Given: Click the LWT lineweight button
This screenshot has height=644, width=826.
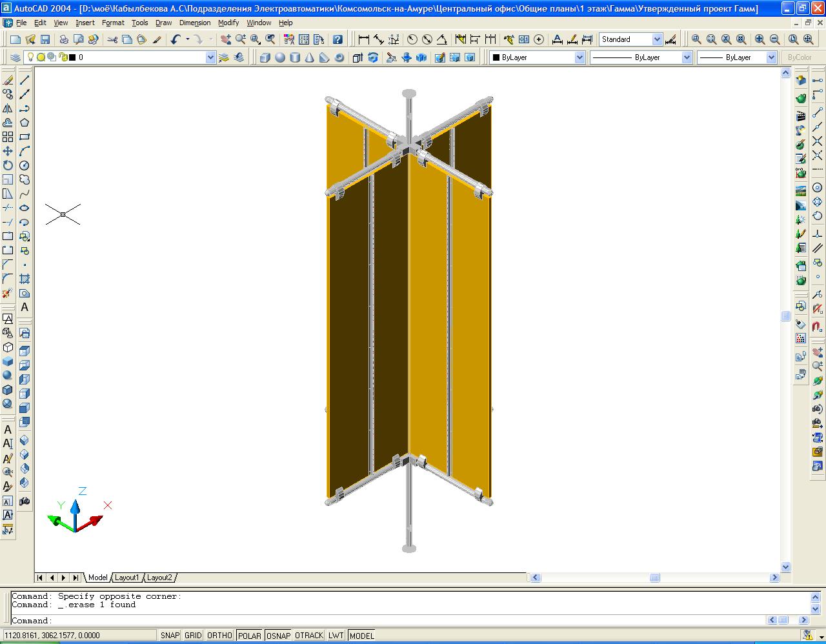Looking at the screenshot, I should [336, 636].
